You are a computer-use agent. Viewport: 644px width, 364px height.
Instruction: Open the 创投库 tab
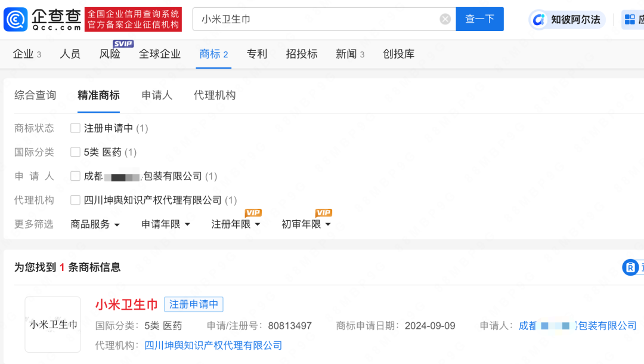coord(398,54)
